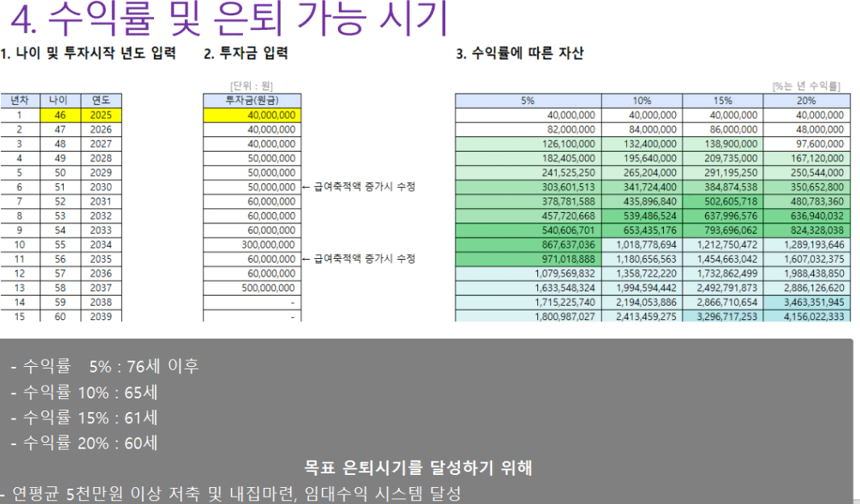This screenshot has width=860, height=504.
Task: Click the dark green 824,328,038 cell
Action: pyautogui.click(x=806, y=231)
